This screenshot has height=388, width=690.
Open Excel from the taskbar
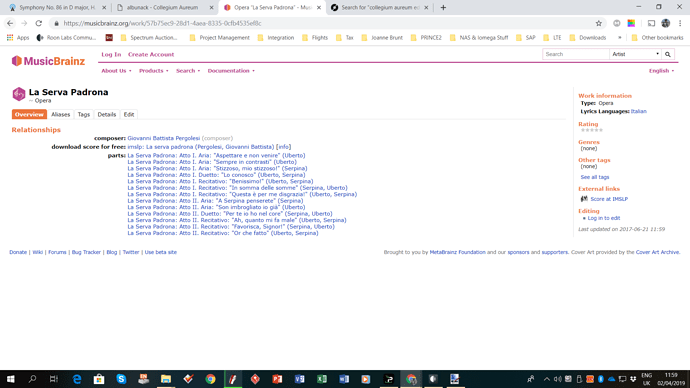[x=322, y=379]
